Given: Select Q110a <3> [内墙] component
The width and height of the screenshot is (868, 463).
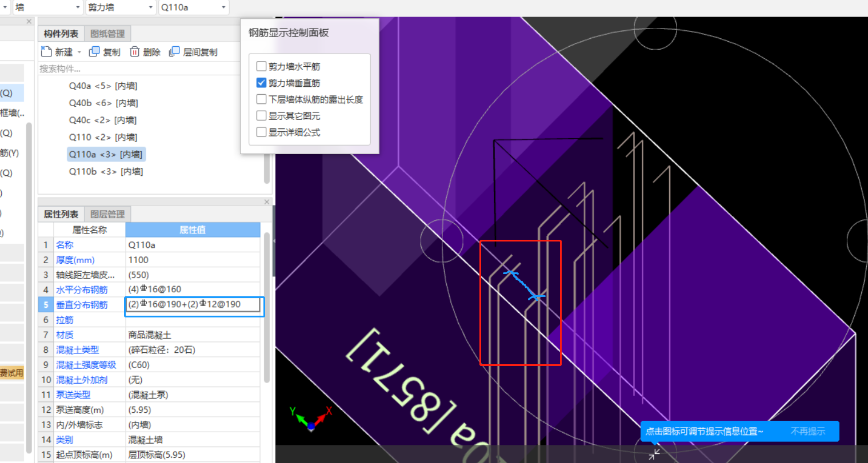Looking at the screenshot, I should click(106, 154).
